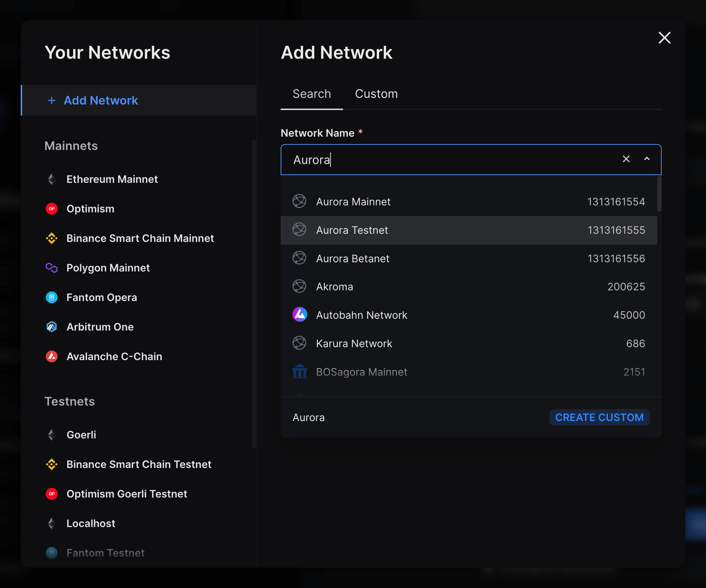
Task: Click the globe icon beside Aurora Betanet
Action: [299, 258]
